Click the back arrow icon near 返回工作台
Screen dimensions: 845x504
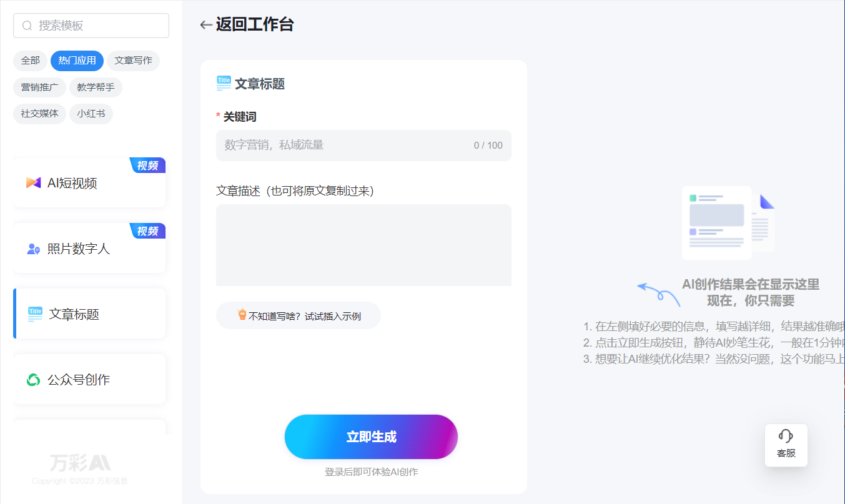click(x=206, y=25)
